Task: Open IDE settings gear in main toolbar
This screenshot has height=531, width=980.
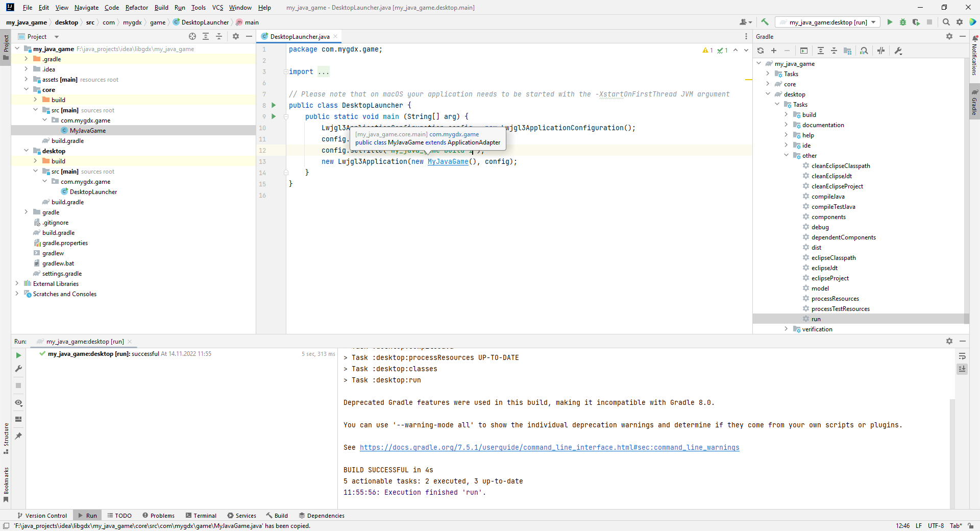Action: pos(960,22)
